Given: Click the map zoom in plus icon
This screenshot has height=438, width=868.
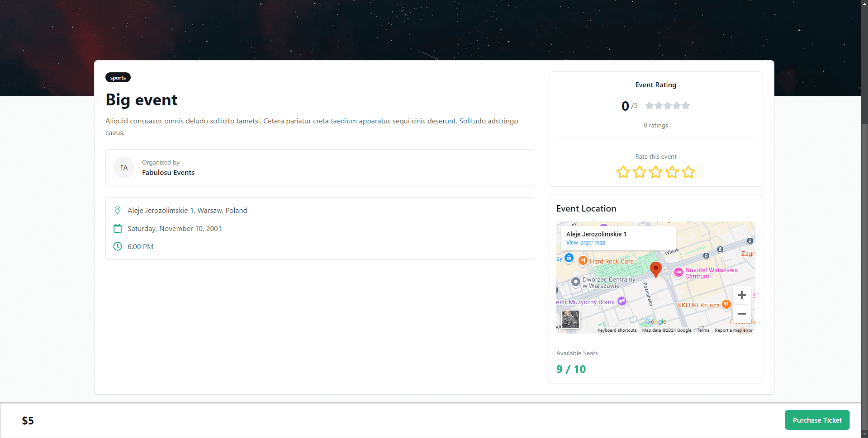Looking at the screenshot, I should coord(741,295).
